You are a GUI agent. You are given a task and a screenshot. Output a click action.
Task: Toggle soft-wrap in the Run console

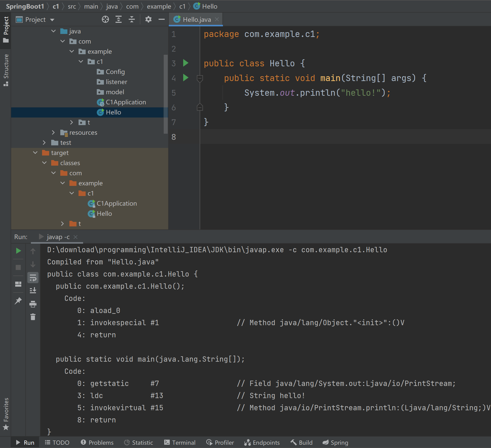(33, 278)
